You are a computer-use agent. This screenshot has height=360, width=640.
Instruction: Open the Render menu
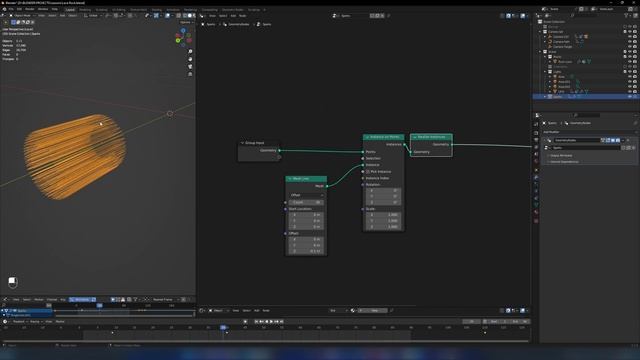(30, 9)
